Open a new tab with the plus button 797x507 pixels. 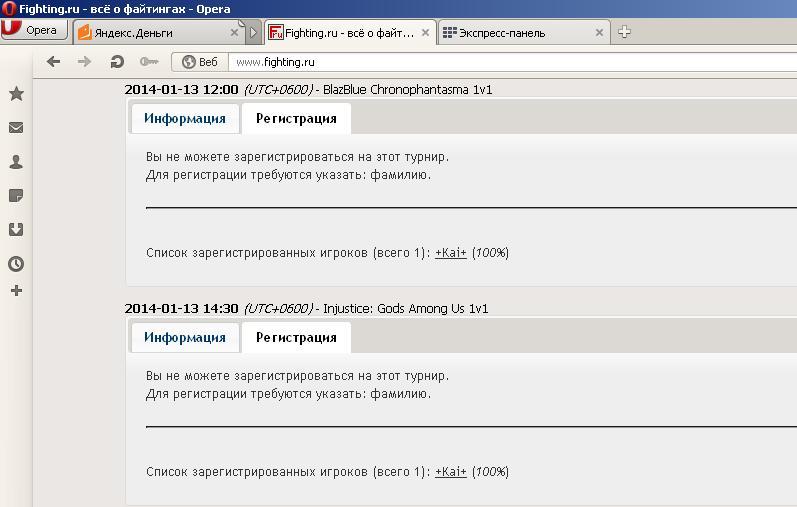click(x=625, y=32)
